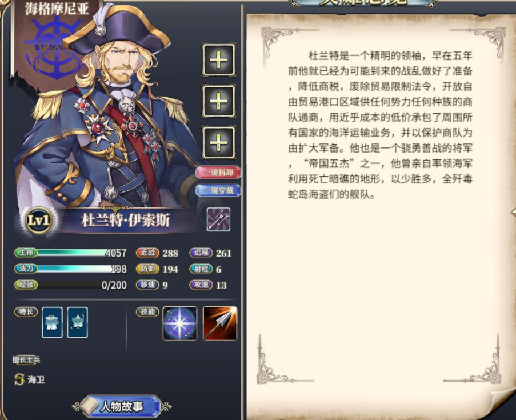Viewport: 516px width, 420px height.
Task: Click the 一键穿戴 blue button
Action: coord(218,190)
